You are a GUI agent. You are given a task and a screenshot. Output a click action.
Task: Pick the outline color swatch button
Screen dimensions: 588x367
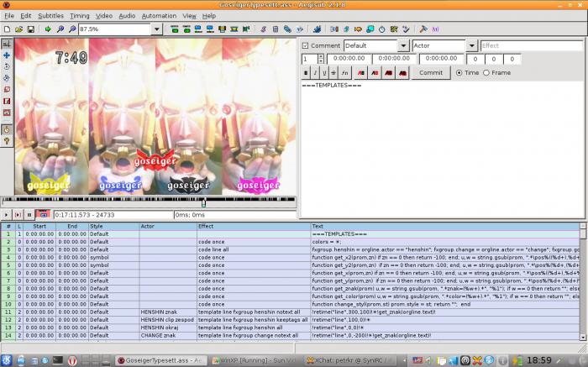coord(388,73)
